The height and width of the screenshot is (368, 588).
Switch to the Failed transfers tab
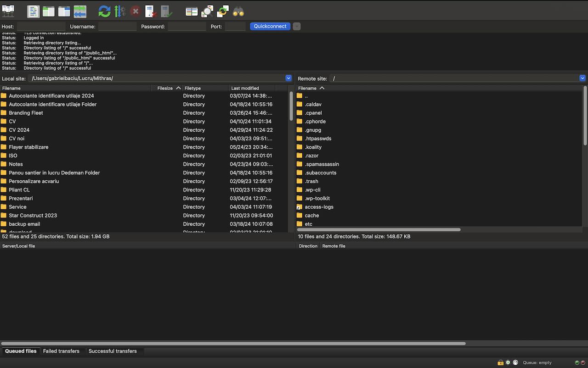[61, 351]
